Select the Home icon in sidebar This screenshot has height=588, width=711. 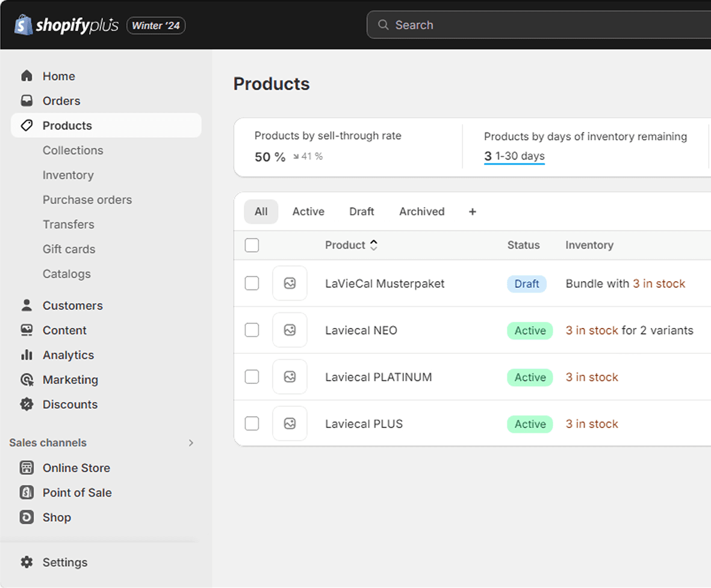[x=26, y=76]
